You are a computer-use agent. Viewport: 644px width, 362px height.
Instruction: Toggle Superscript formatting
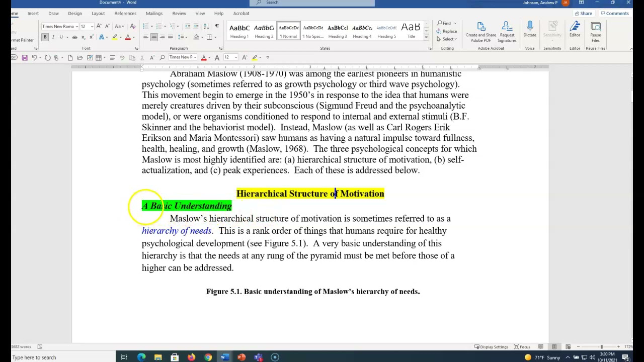point(91,37)
